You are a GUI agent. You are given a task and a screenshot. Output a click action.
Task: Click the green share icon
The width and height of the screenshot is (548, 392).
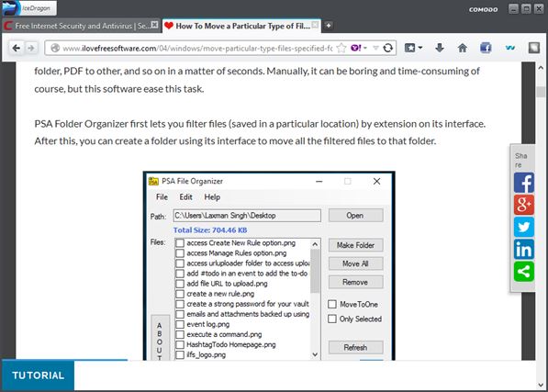pyautogui.click(x=524, y=272)
